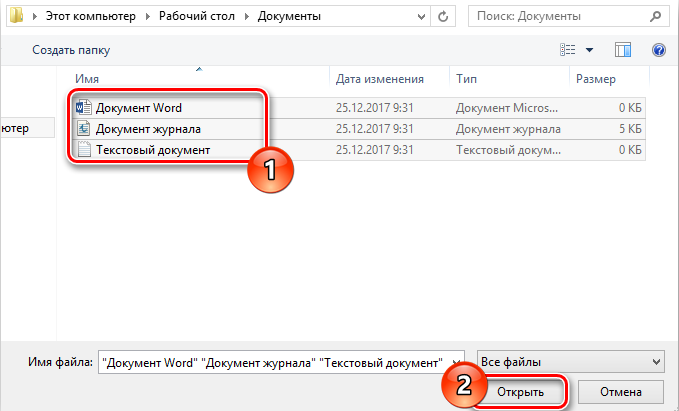Click the search magnifier icon
This screenshot has height=411, width=679.
[656, 16]
